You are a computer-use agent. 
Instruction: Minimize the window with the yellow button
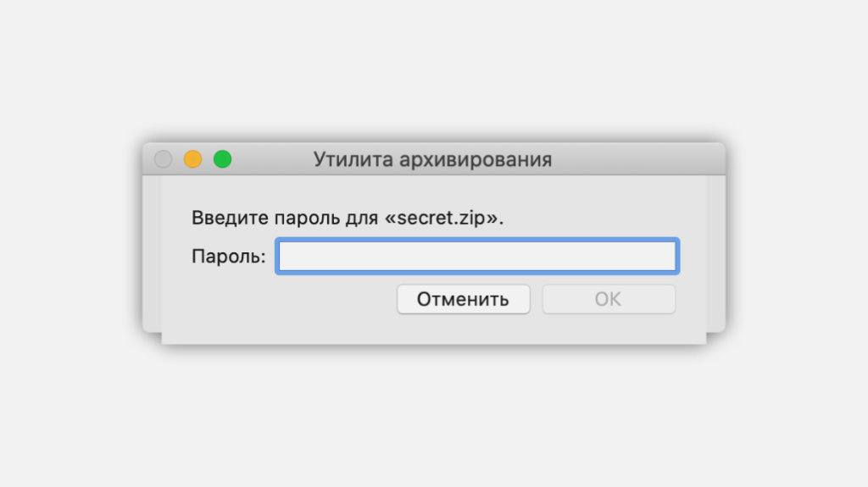[192, 159]
